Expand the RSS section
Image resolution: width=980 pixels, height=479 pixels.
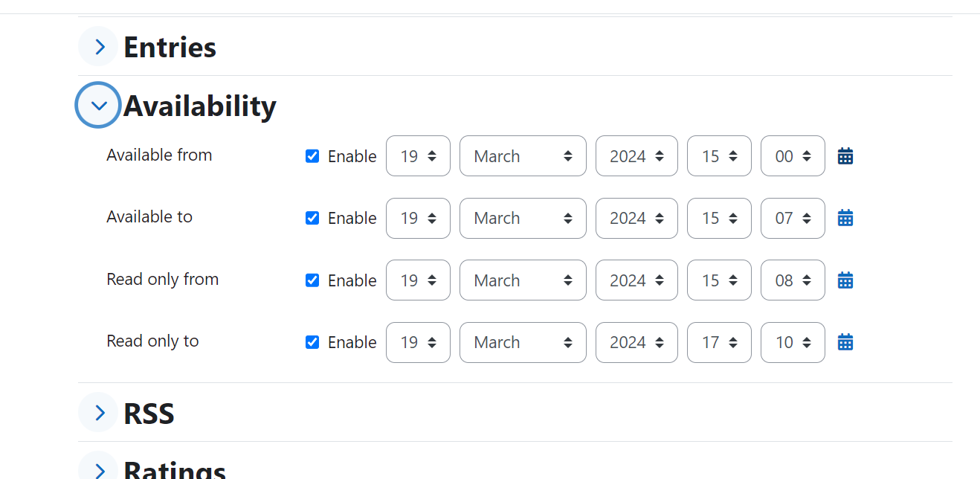click(x=98, y=412)
